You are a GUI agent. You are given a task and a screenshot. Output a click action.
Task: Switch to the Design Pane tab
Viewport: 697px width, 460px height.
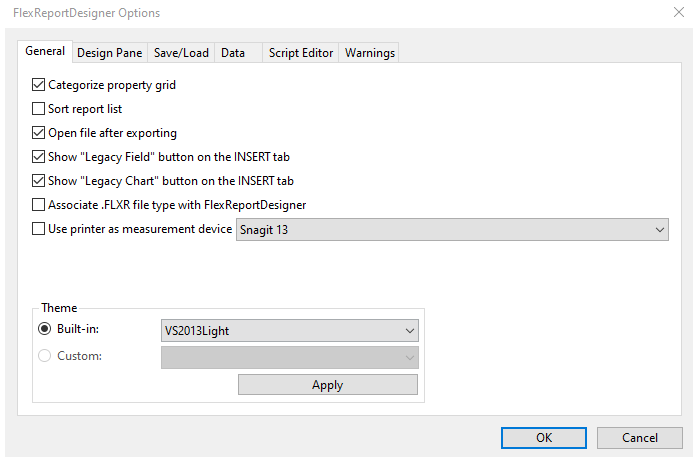click(x=109, y=53)
